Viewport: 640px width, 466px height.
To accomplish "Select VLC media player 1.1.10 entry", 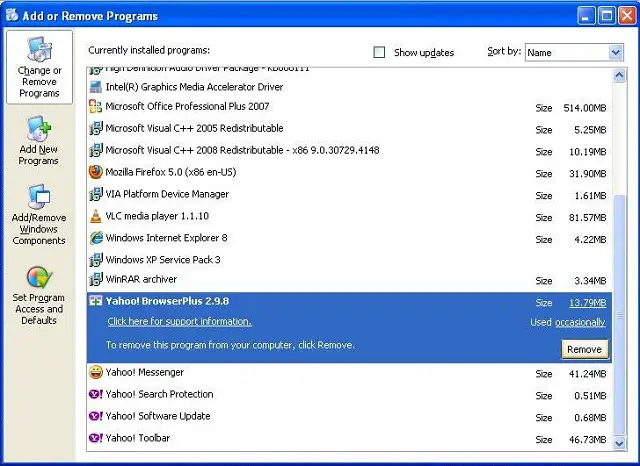I will (x=349, y=217).
